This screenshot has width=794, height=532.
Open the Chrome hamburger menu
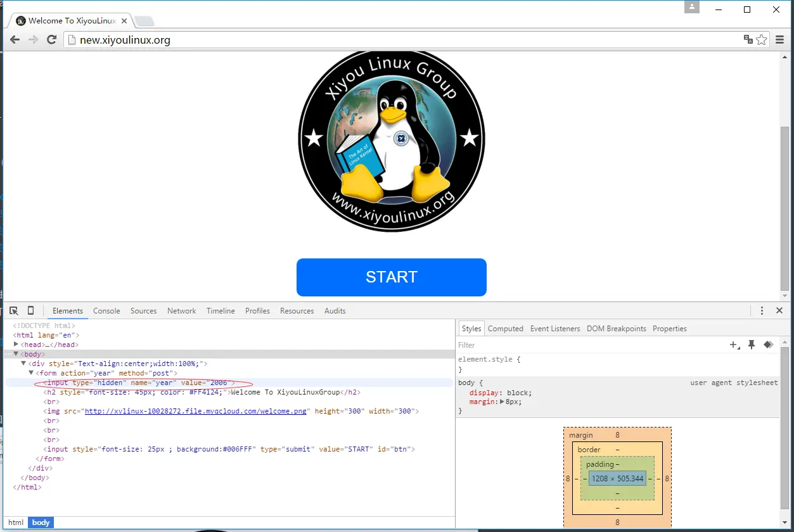[780, 39]
